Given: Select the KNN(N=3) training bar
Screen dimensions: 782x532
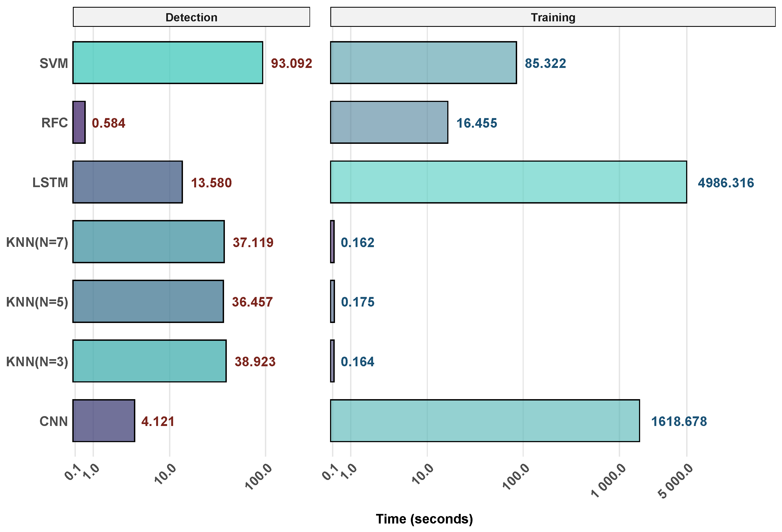Looking at the screenshot, I should [x=333, y=361].
